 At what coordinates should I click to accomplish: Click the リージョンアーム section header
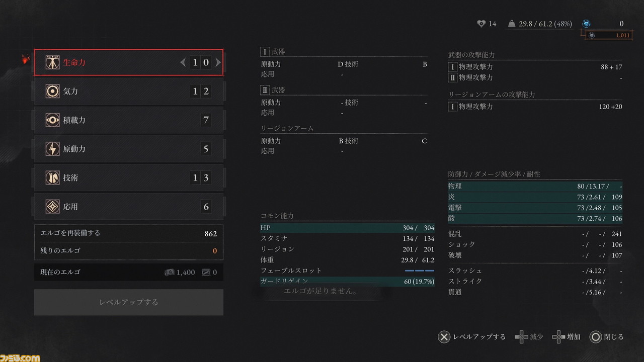[x=287, y=128]
